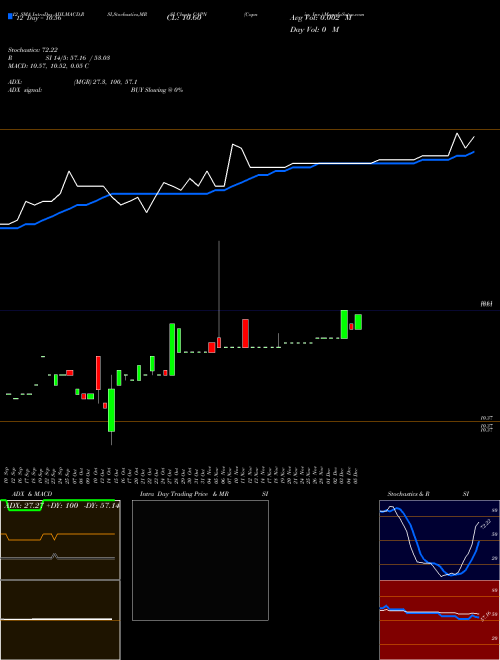Click the candle with the tallest upper wick

pyautogui.click(x=219, y=342)
